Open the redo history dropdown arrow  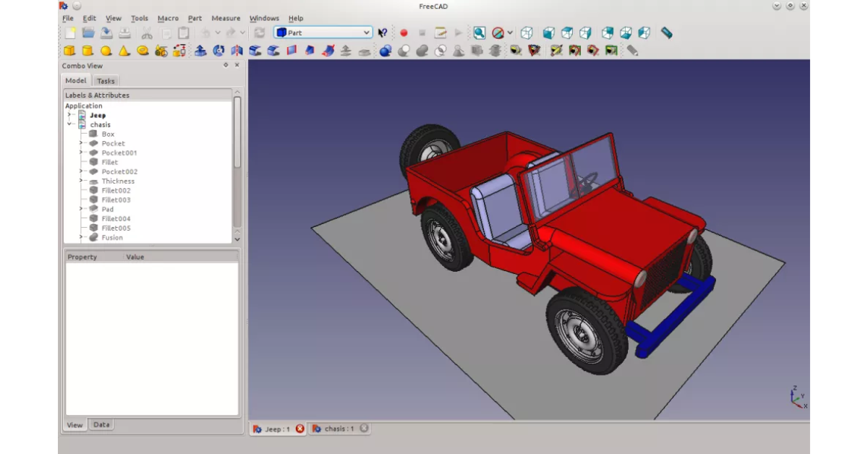pos(243,33)
